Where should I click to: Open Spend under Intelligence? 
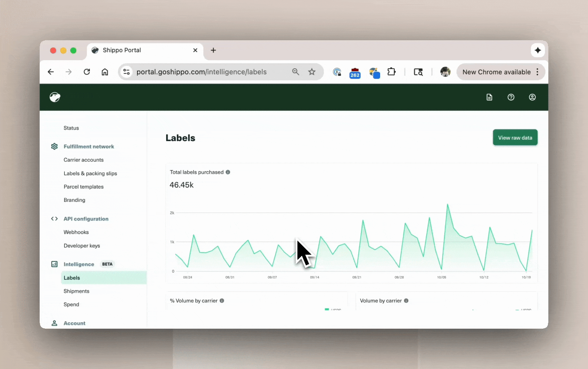[x=71, y=304]
